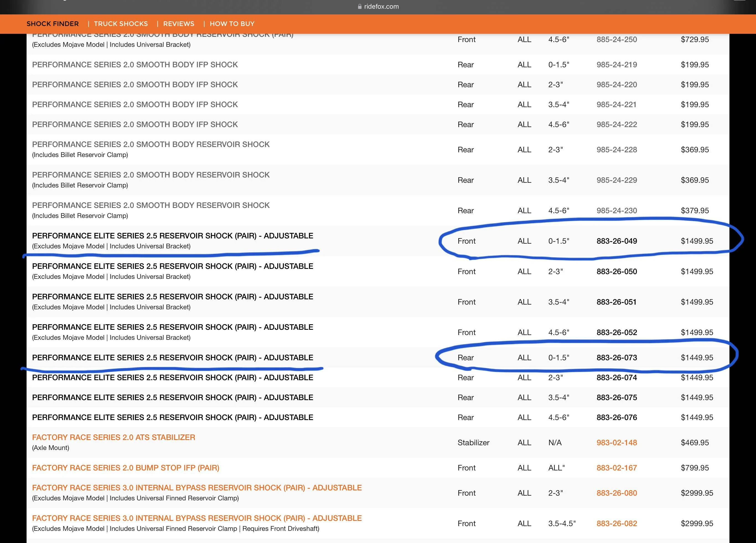
Task: Select part number 883-26-075
Action: [x=617, y=398]
